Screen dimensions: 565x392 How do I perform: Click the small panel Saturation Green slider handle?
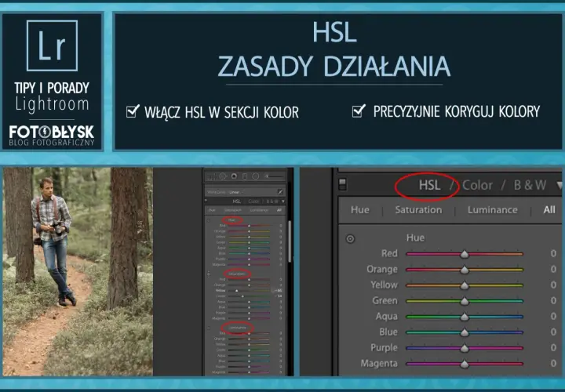[x=242, y=296]
